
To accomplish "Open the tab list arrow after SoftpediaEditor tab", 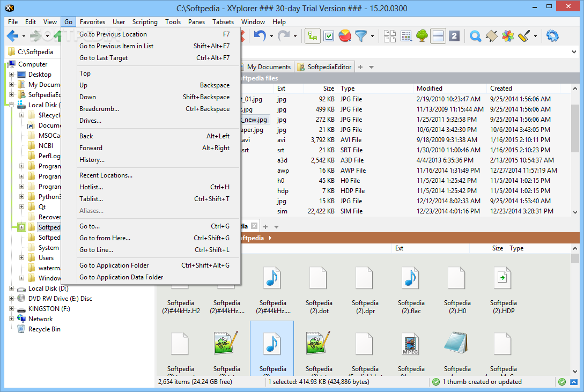I will pos(371,68).
